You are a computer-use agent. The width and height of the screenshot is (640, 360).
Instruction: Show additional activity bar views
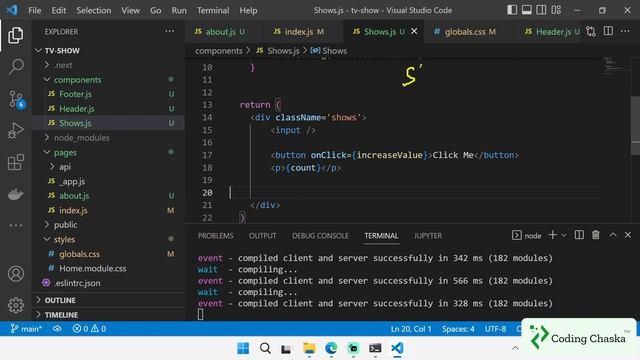pyautogui.click(x=16, y=225)
